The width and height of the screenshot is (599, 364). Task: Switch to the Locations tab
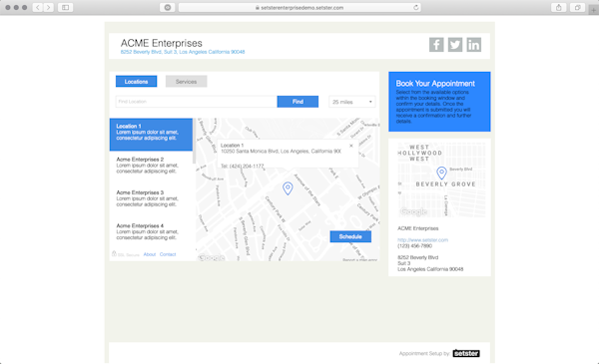pyautogui.click(x=136, y=81)
